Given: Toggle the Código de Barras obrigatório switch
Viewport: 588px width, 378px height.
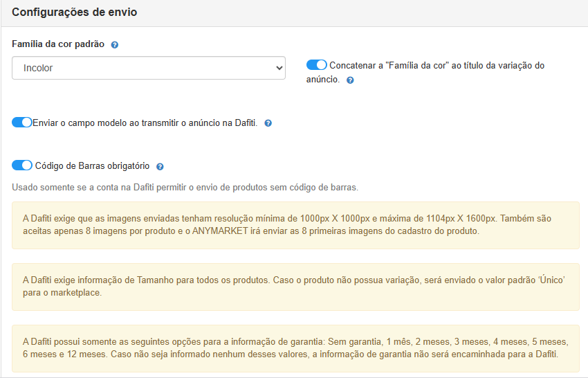Looking at the screenshot, I should pyautogui.click(x=22, y=165).
